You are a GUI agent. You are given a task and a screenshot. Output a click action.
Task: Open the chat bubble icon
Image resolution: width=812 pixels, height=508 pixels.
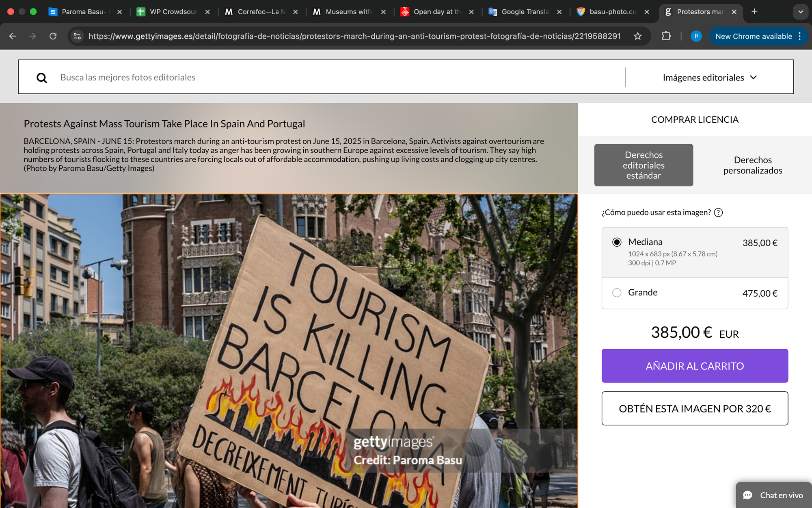[x=748, y=495]
